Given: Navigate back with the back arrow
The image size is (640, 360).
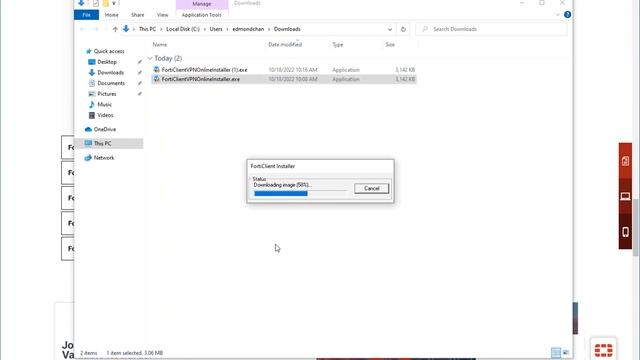Looking at the screenshot, I should pos(83,29).
